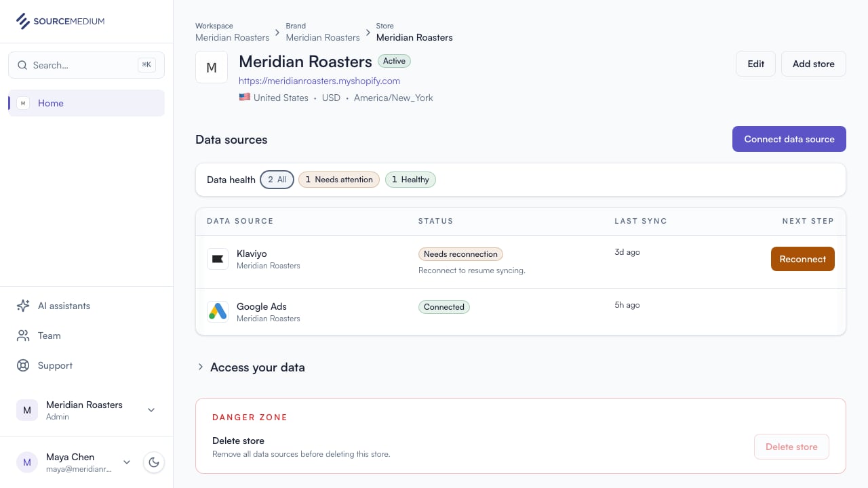Open the Support page
This screenshot has width=868, height=488.
[x=86, y=365]
